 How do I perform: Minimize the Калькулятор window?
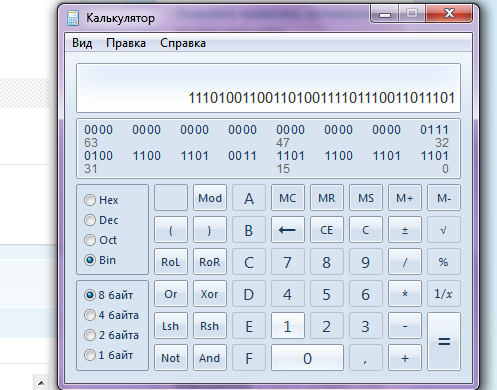pos(384,14)
